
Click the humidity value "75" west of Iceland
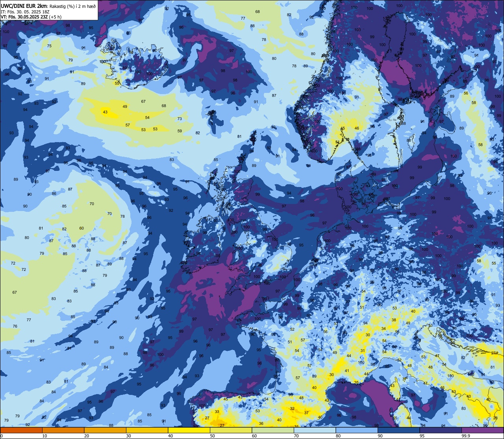click(x=49, y=46)
